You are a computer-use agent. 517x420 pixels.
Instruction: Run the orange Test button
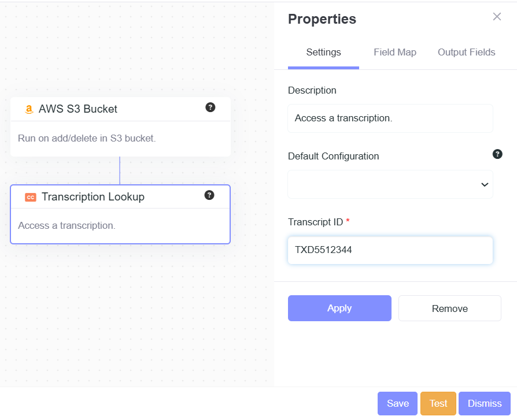[x=438, y=403]
